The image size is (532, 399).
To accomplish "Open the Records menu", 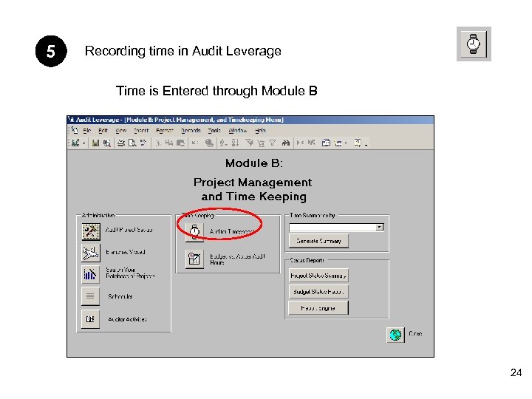I will click(x=191, y=130).
